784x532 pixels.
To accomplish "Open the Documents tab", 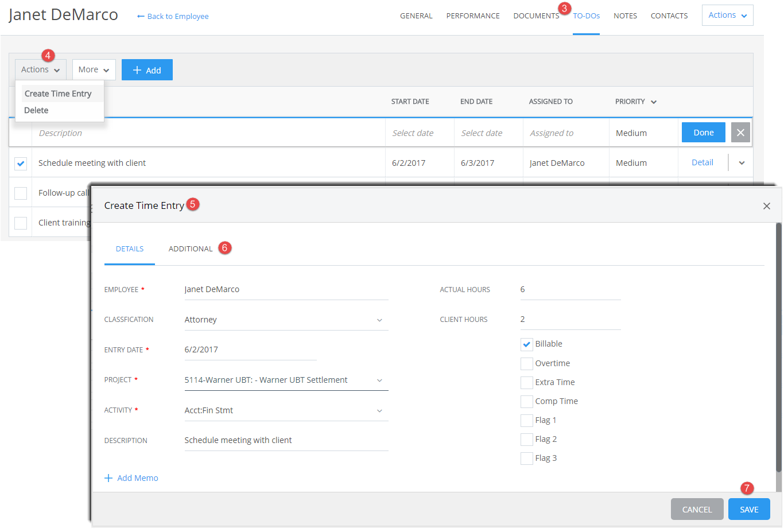I will (x=536, y=16).
